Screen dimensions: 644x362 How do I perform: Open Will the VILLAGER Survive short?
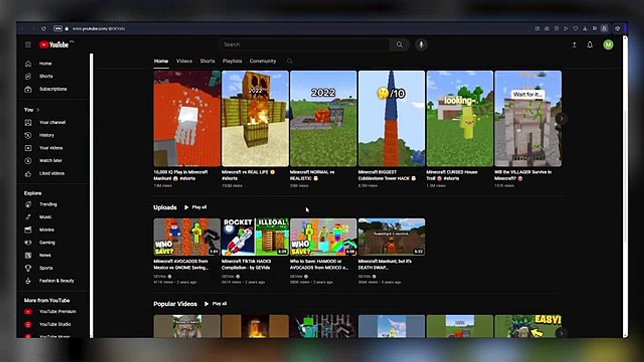click(x=528, y=119)
